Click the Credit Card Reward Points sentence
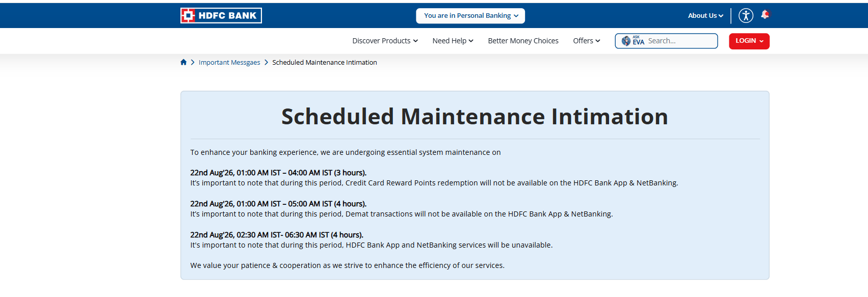The image size is (868, 297). (434, 183)
